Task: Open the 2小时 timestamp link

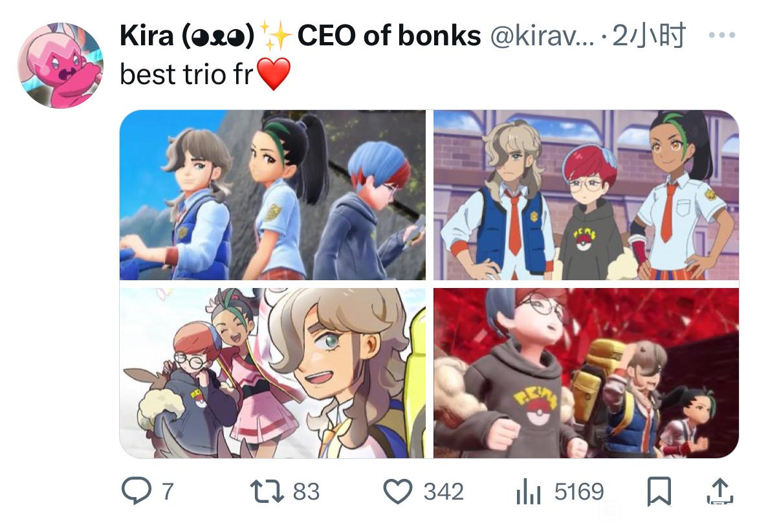Action: [x=650, y=35]
